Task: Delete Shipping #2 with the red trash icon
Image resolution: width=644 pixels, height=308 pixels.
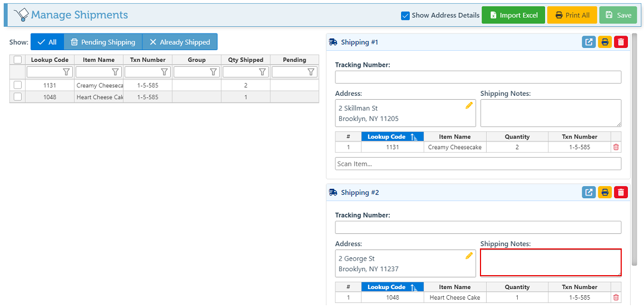Action: pos(621,193)
